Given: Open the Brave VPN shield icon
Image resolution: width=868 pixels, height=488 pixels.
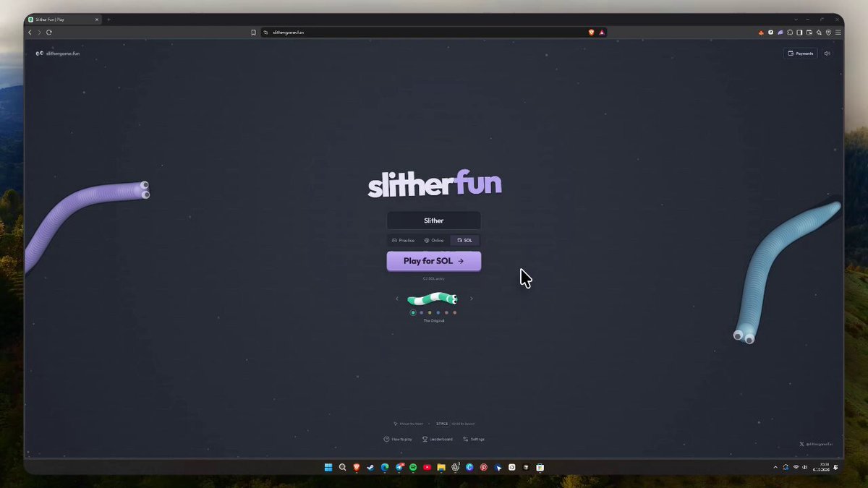Looking at the screenshot, I should [828, 33].
